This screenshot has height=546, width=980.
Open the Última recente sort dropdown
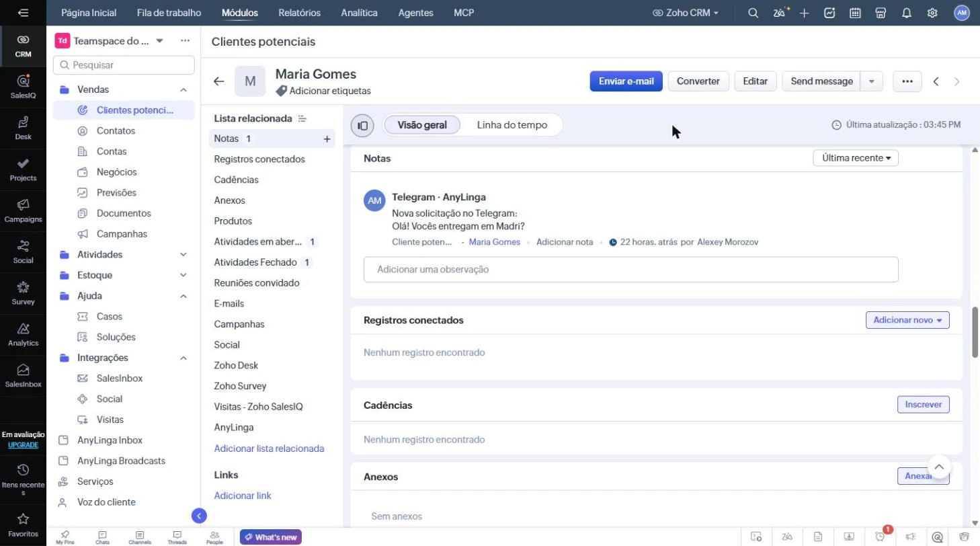point(856,158)
